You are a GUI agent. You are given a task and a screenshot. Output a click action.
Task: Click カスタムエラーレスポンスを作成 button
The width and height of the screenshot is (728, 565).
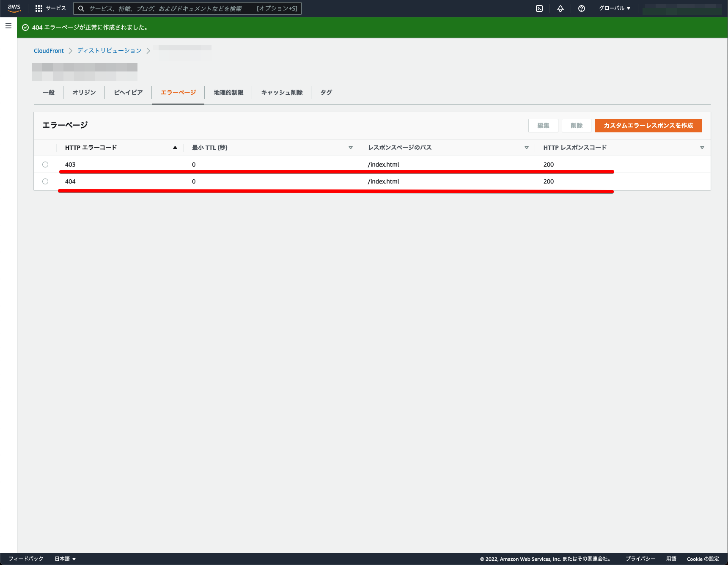click(648, 126)
